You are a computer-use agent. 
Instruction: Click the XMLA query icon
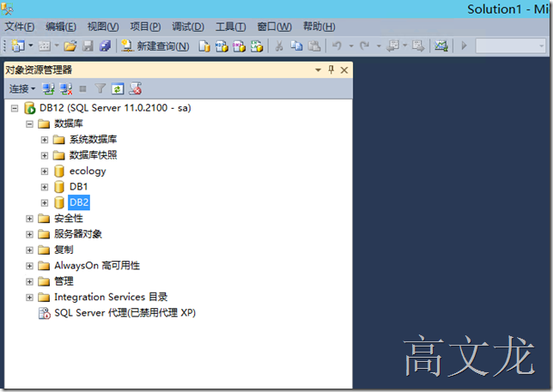[x=257, y=45]
